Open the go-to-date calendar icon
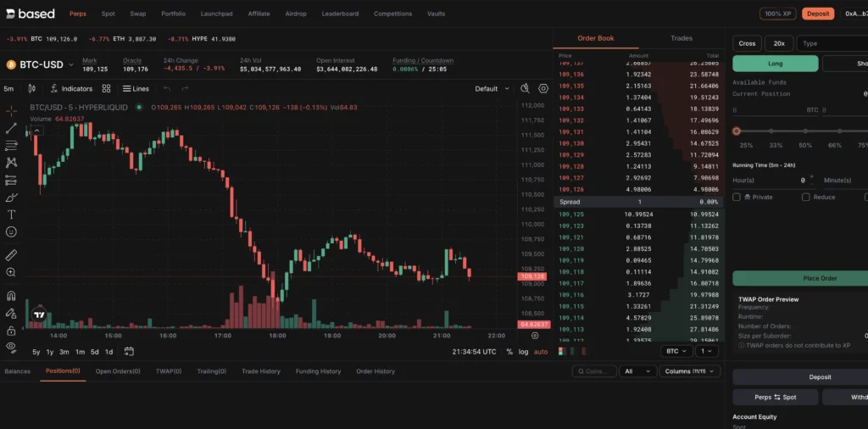Image resolution: width=868 pixels, height=429 pixels. [x=129, y=352]
